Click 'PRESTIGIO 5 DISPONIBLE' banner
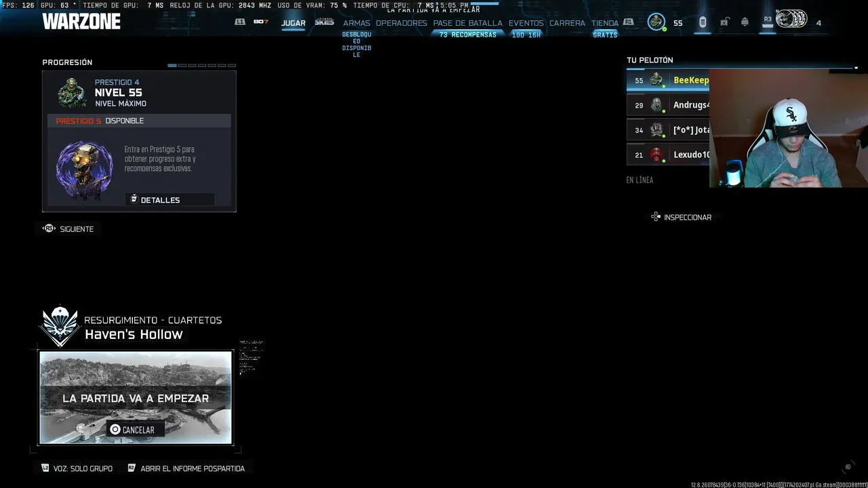Viewport: 868px width, 488px height. point(139,121)
